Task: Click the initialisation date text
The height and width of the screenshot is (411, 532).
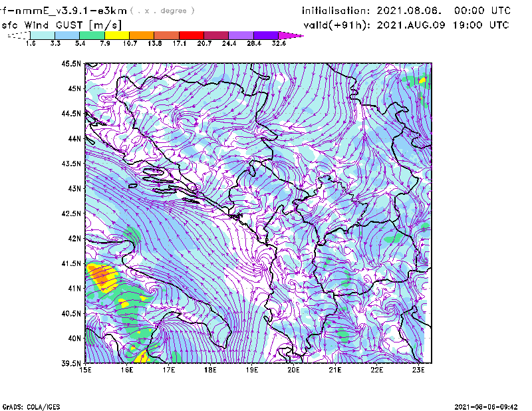Action: (x=406, y=11)
